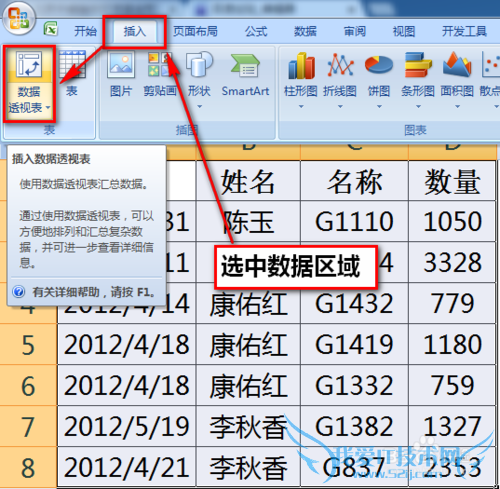500x489 pixels.
Task: Select the cell containing G1332
Action: point(354,385)
